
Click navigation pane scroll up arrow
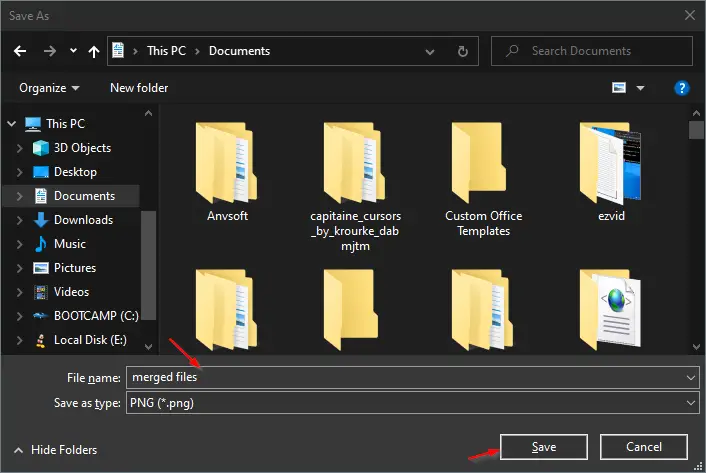click(x=148, y=113)
